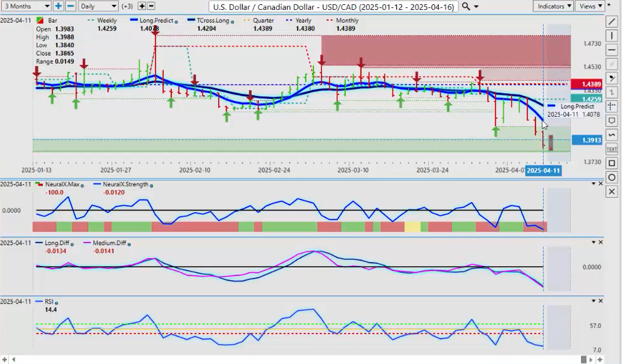Click the blue plus zoom-in button
The image size is (622, 364).
[58, 6]
